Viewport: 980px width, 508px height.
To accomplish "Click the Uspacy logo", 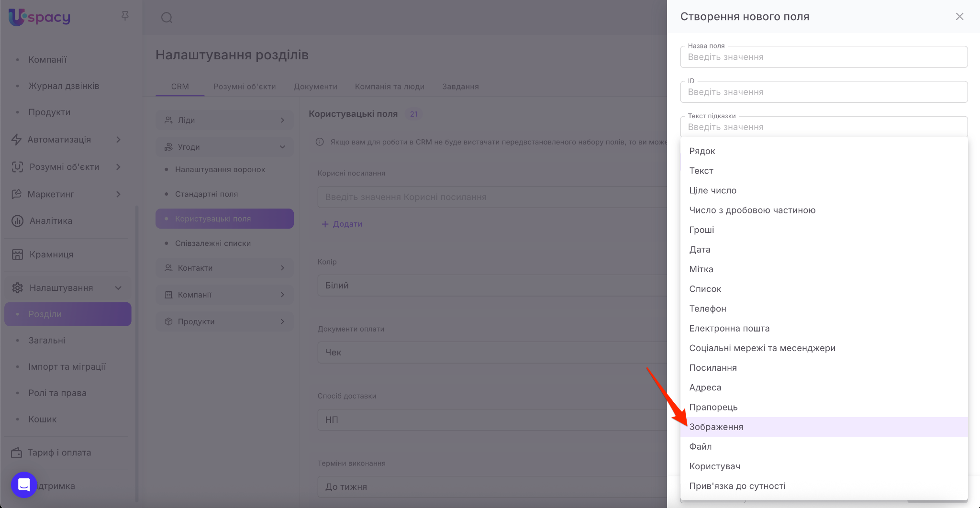I will point(40,17).
